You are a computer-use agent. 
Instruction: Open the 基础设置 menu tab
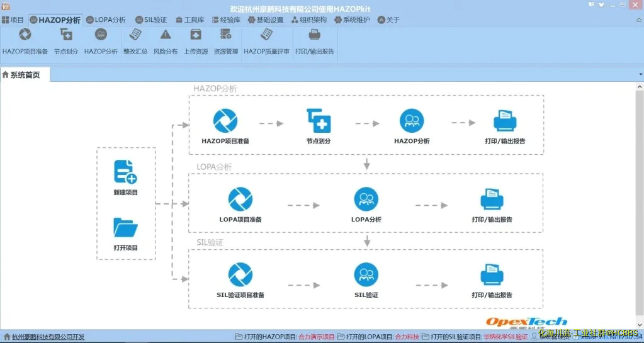[266, 20]
